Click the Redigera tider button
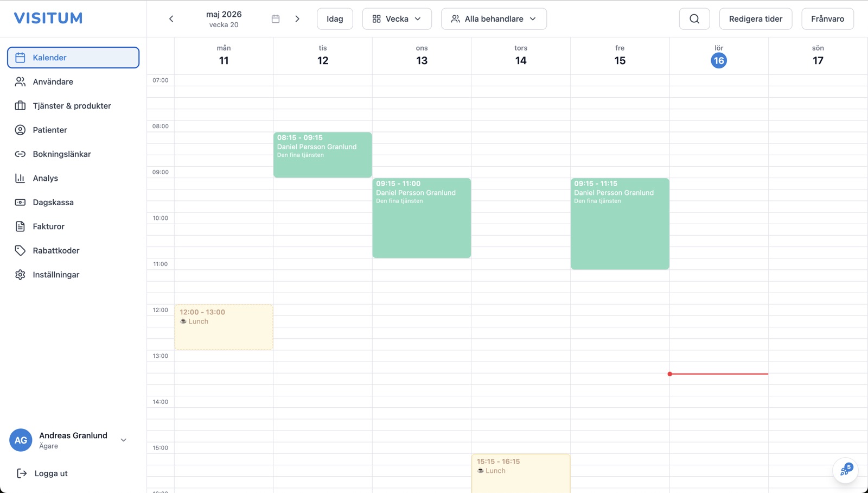Image resolution: width=868 pixels, height=493 pixels. (x=755, y=19)
